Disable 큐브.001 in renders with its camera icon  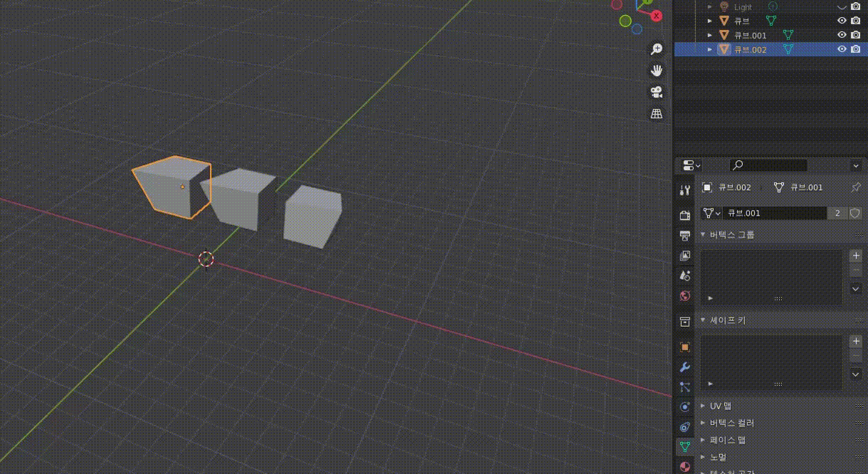pos(856,35)
